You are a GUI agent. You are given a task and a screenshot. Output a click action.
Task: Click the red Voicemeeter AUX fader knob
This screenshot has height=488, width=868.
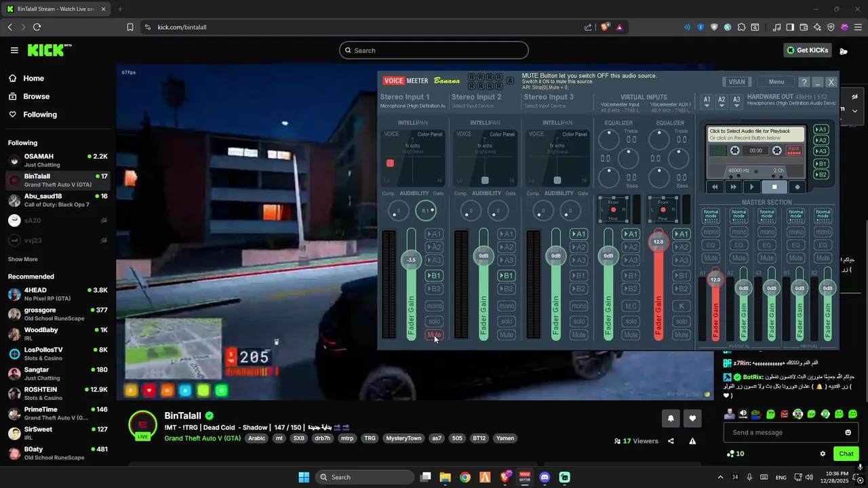coord(658,241)
